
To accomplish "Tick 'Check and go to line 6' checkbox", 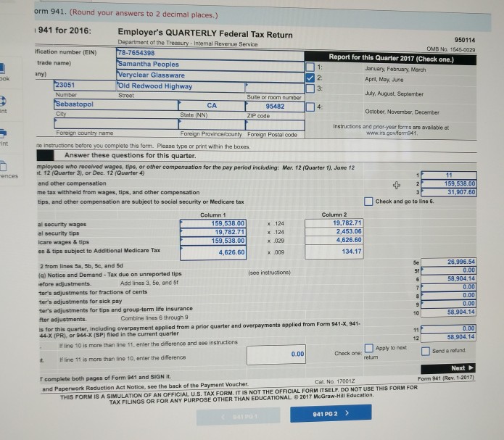I will click(x=368, y=202).
